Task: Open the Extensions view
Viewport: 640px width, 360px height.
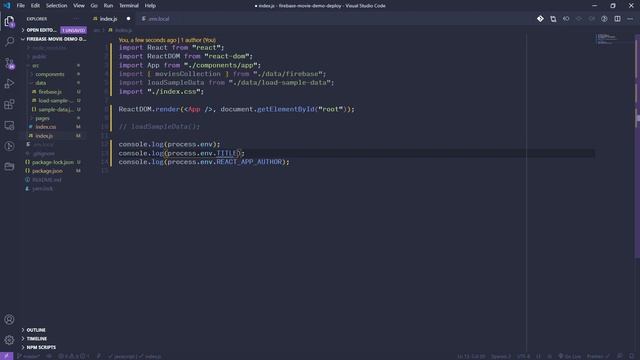Action: (9, 104)
